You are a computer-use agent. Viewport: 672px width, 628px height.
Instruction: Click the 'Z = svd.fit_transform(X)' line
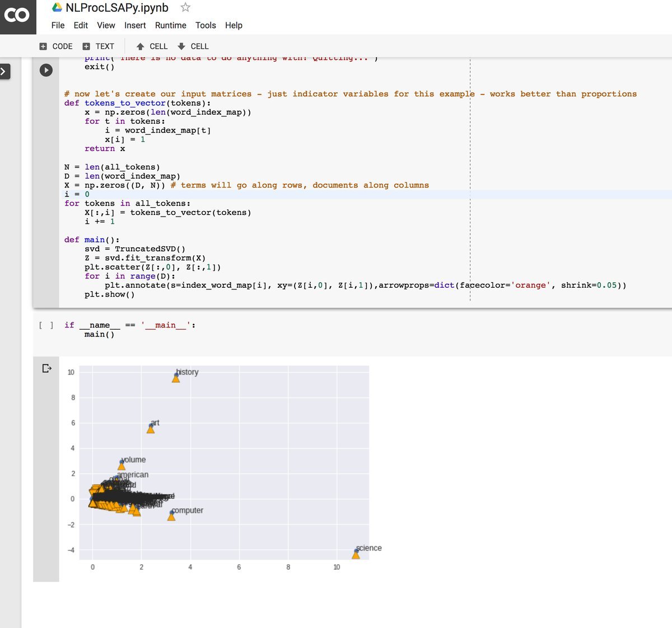(x=145, y=258)
